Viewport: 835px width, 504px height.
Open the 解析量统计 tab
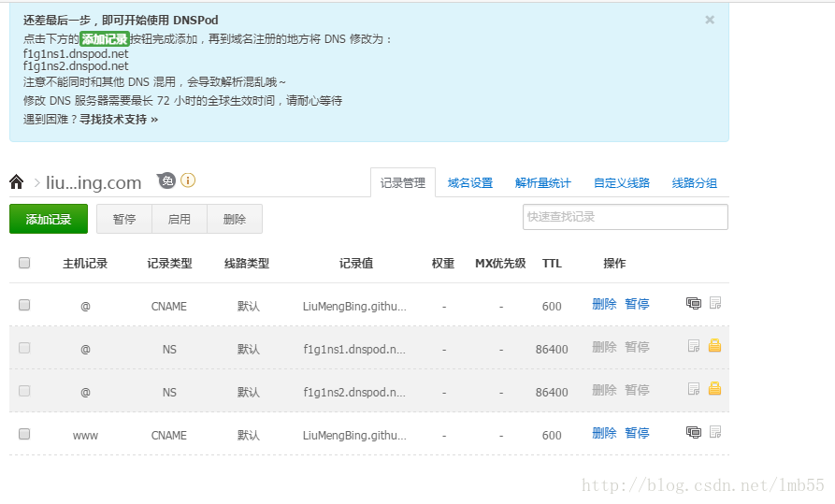(x=542, y=182)
